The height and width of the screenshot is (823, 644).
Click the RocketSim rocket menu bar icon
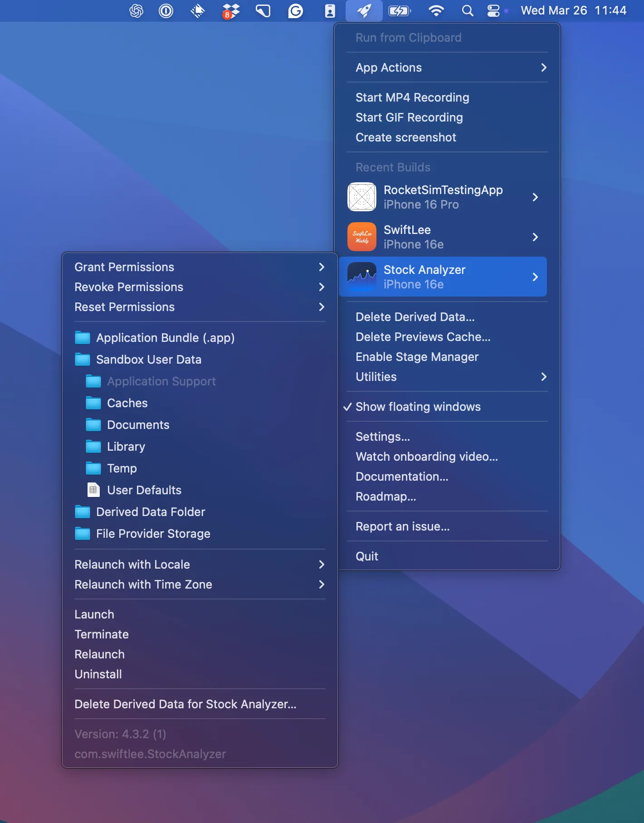[364, 10]
